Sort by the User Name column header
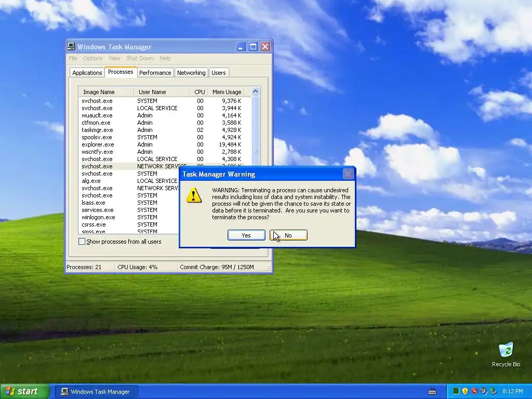This screenshot has width=532, height=399. [162, 92]
